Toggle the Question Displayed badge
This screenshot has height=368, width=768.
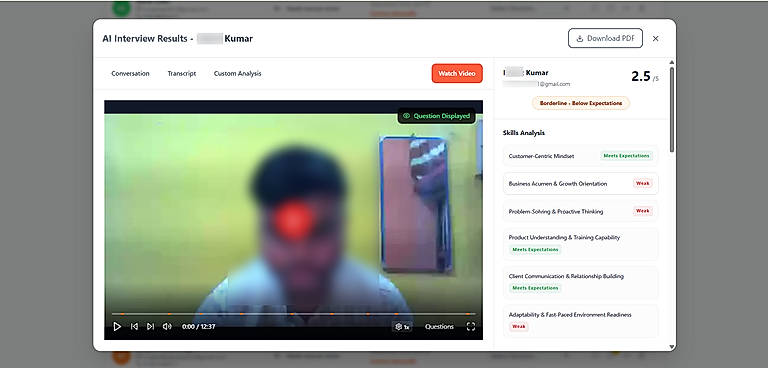pos(436,116)
